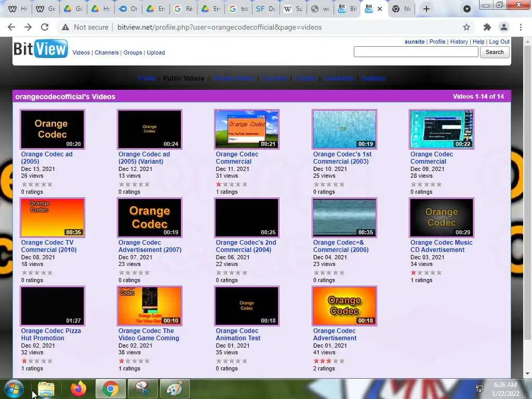532x399 pixels.
Task: Open the Snipping Tool taskbar icon
Action: 142,389
